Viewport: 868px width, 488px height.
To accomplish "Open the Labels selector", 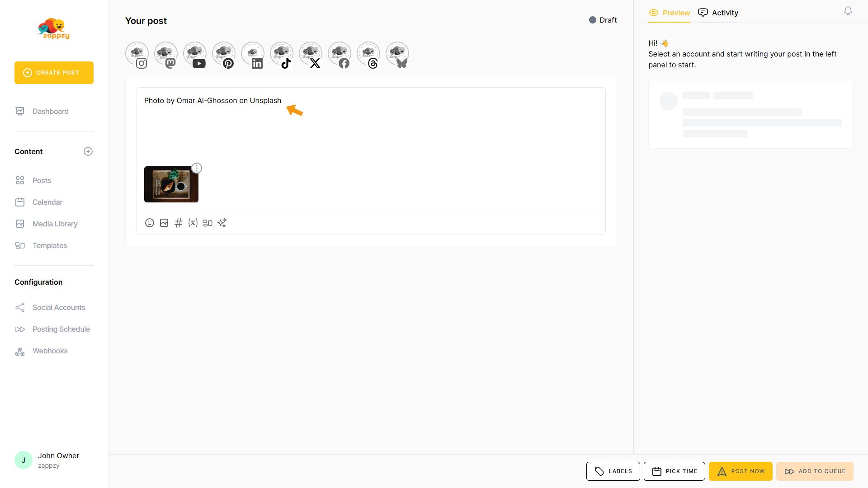I will click(613, 471).
